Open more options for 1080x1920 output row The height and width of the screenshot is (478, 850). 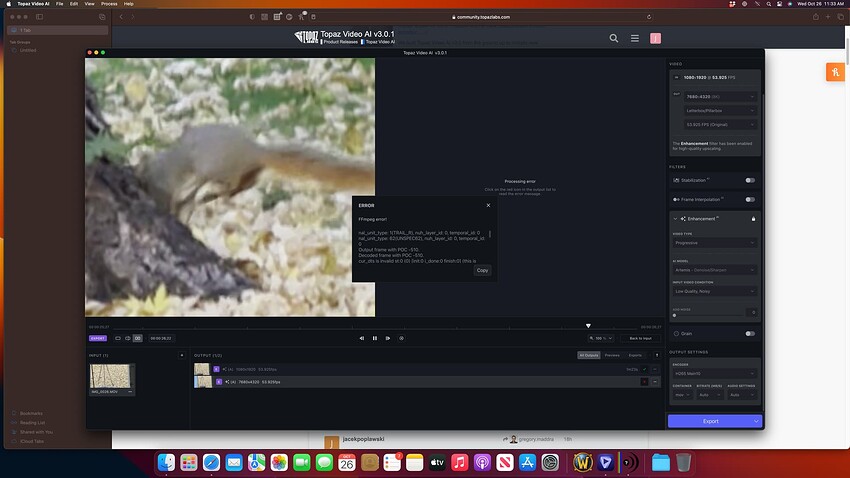coord(655,369)
